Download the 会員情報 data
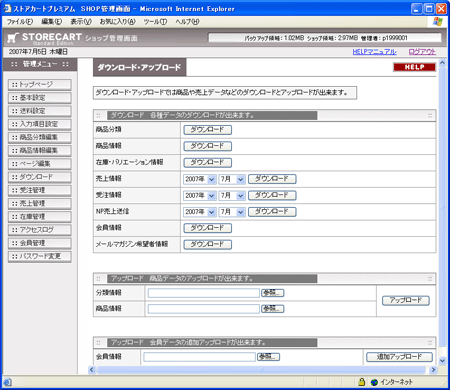 (x=208, y=228)
